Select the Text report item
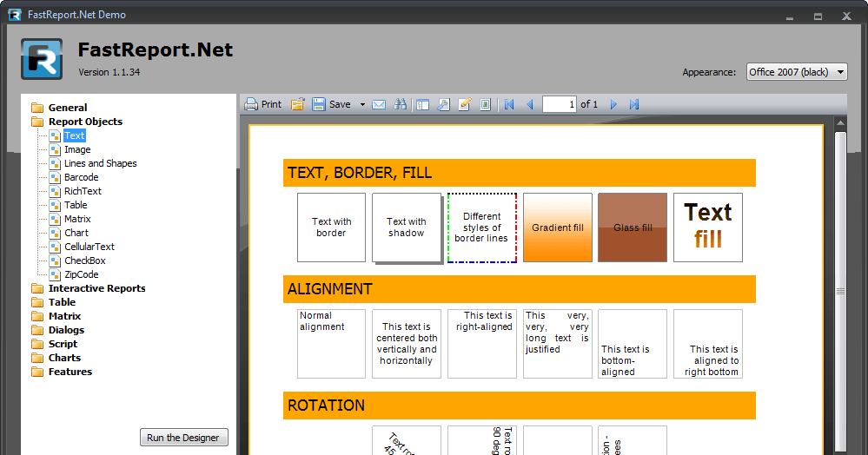The width and height of the screenshot is (868, 455). pyautogui.click(x=74, y=135)
